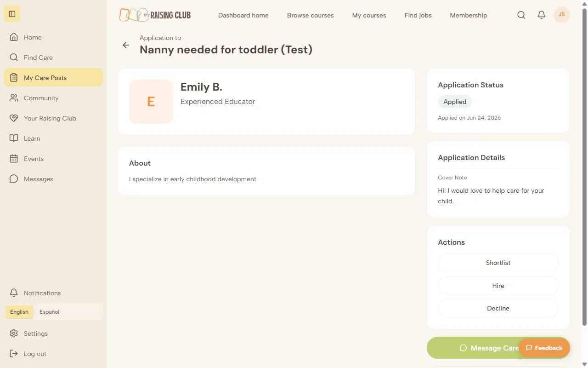Switch language to Español
Screen dimensions: 588x368
click(49, 312)
